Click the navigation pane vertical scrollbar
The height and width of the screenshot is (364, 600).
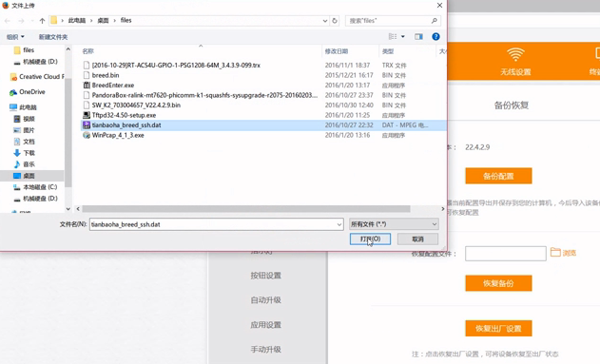68,132
